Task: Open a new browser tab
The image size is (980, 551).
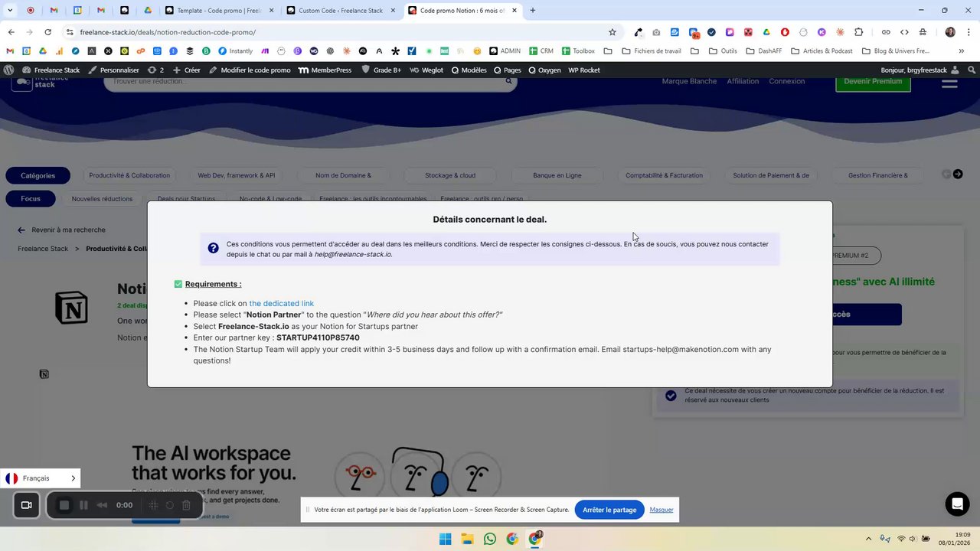Action: click(533, 11)
